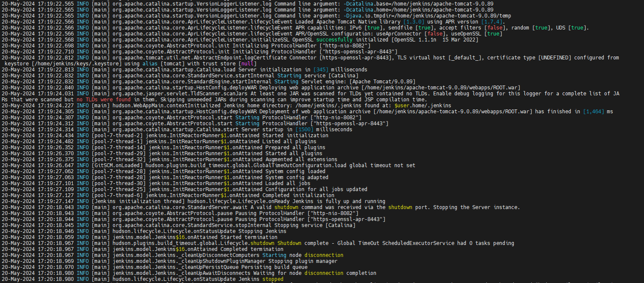Click "Completed termination" message
This screenshot has width=644, height=283.
point(252,249)
